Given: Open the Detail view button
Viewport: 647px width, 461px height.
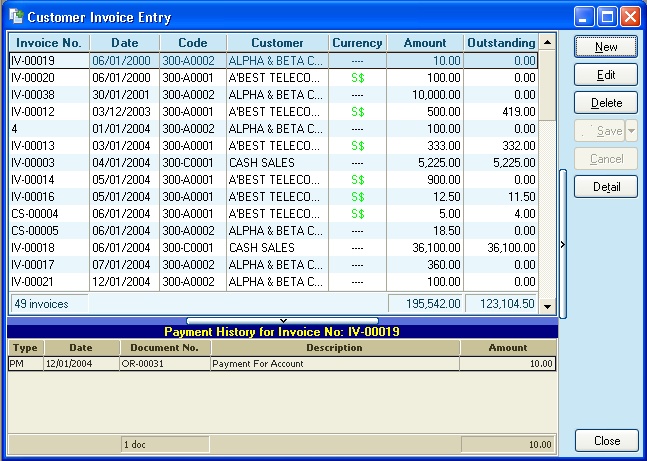Looking at the screenshot, I should tap(606, 187).
